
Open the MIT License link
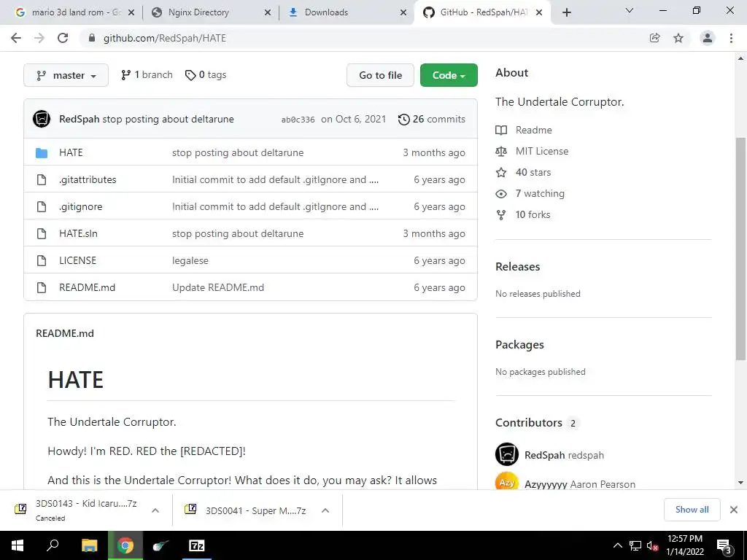(x=542, y=151)
